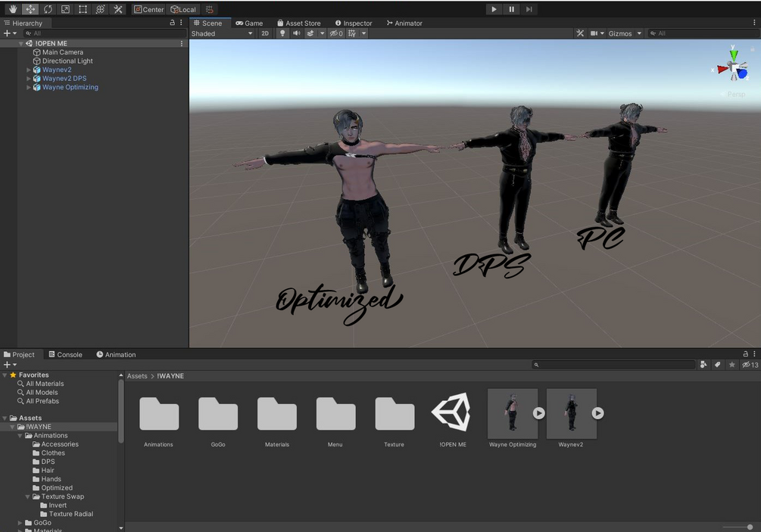Select the custom editor tools icon
The height and width of the screenshot is (532, 761).
tap(117, 9)
